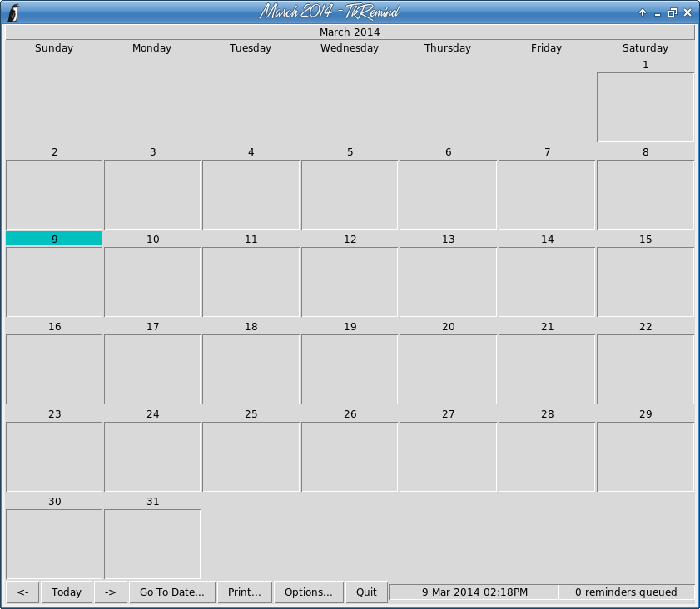This screenshot has width=700, height=609.
Task: Click the calendar box for March 15
Action: [645, 282]
